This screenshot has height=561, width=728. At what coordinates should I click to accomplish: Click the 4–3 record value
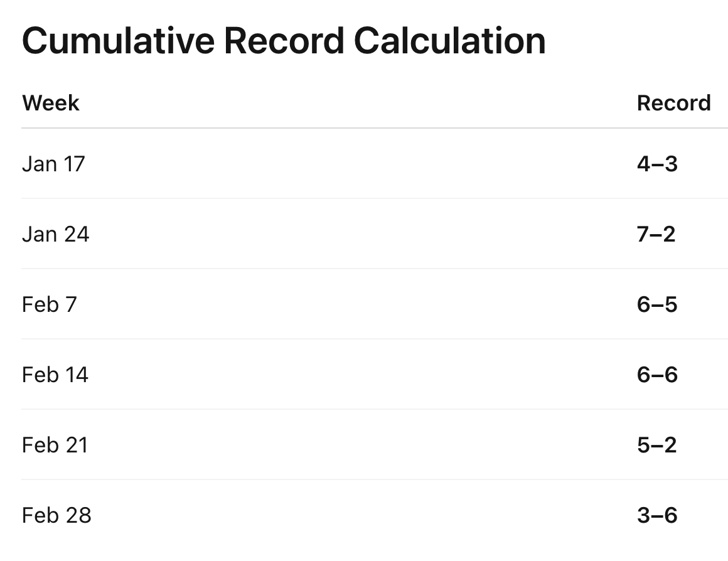(657, 164)
